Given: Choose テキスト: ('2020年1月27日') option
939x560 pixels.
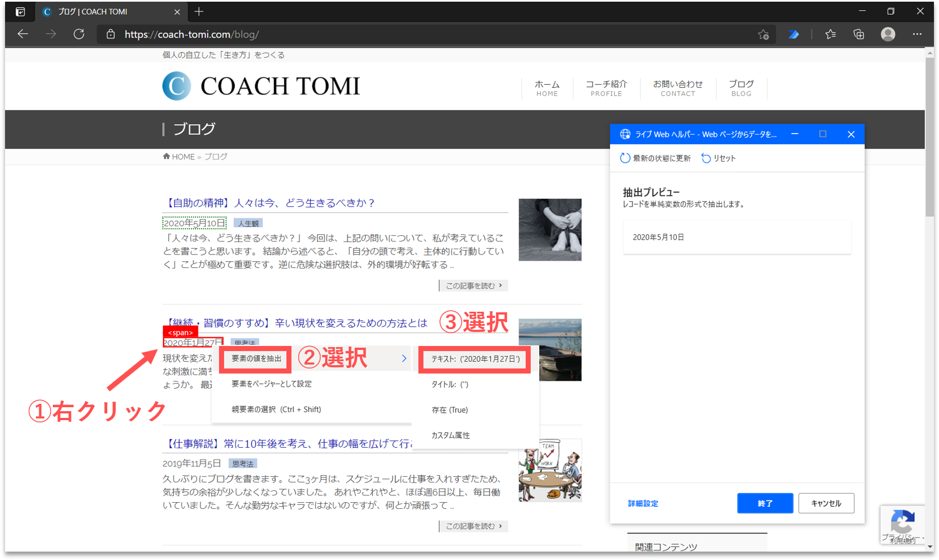Looking at the screenshot, I should 475,359.
